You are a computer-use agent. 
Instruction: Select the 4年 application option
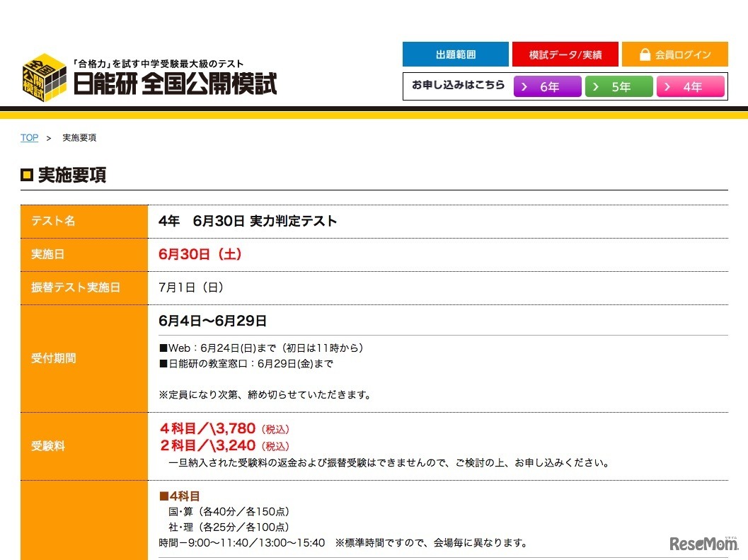coord(691,86)
